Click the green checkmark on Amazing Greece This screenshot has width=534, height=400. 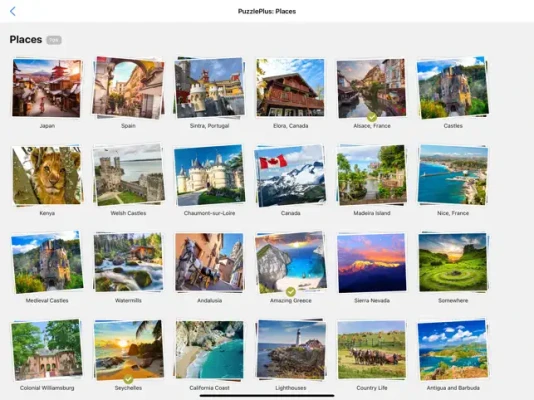(290, 292)
